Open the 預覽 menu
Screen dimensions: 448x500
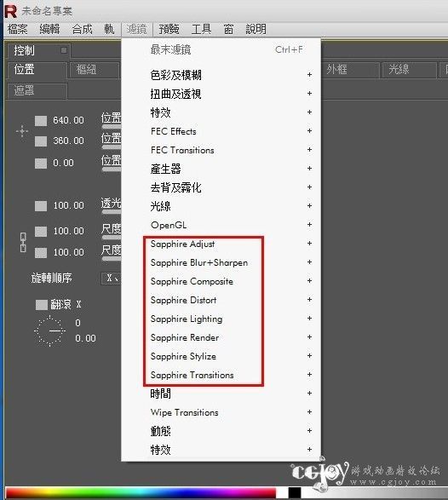169,29
